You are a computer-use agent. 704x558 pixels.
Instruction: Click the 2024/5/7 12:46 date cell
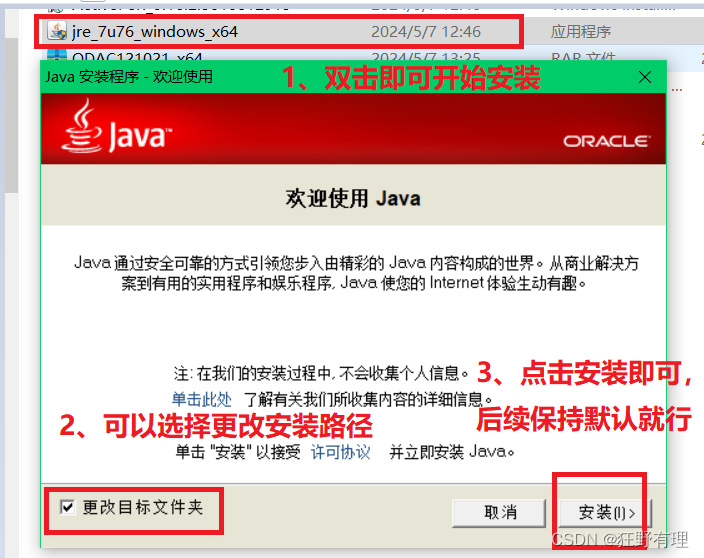pos(426,32)
